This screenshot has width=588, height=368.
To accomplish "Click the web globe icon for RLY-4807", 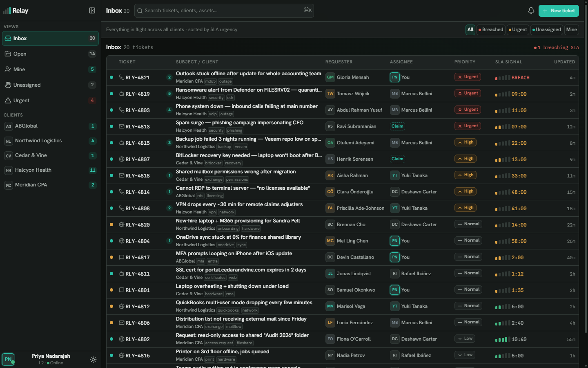I will pos(122,159).
